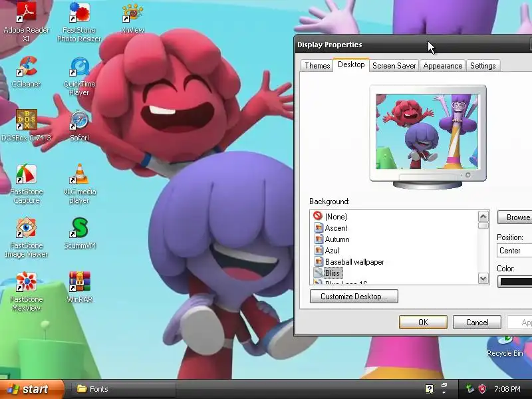Select Ascent from the background list

pyautogui.click(x=336, y=228)
